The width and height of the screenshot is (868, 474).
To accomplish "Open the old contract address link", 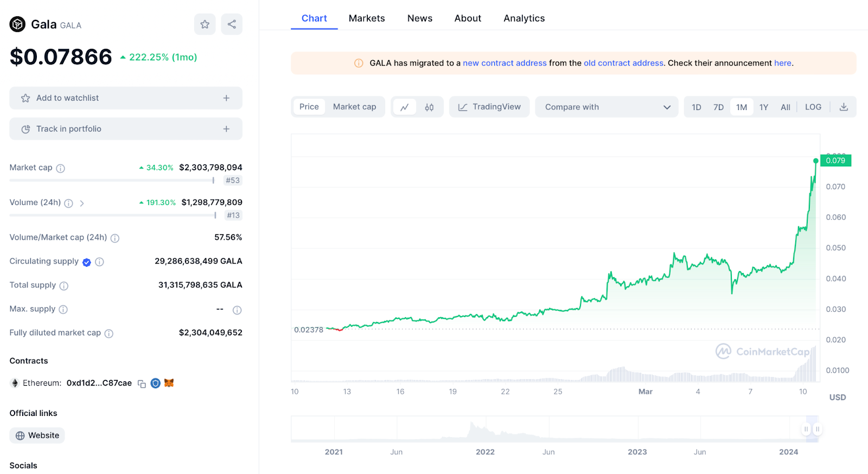I will pyautogui.click(x=623, y=63).
